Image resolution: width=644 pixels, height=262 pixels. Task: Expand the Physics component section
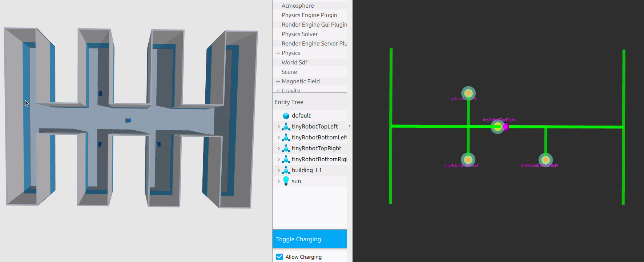tap(278, 53)
